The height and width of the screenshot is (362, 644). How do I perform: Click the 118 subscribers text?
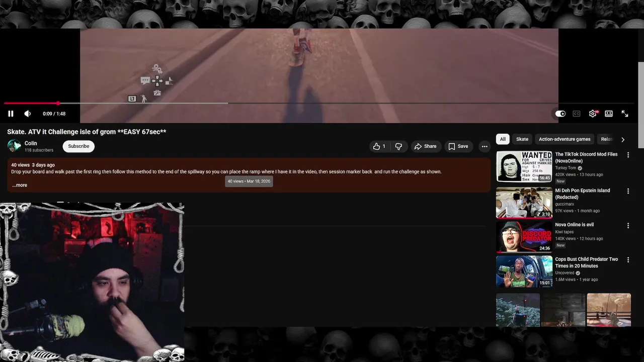[x=39, y=150]
